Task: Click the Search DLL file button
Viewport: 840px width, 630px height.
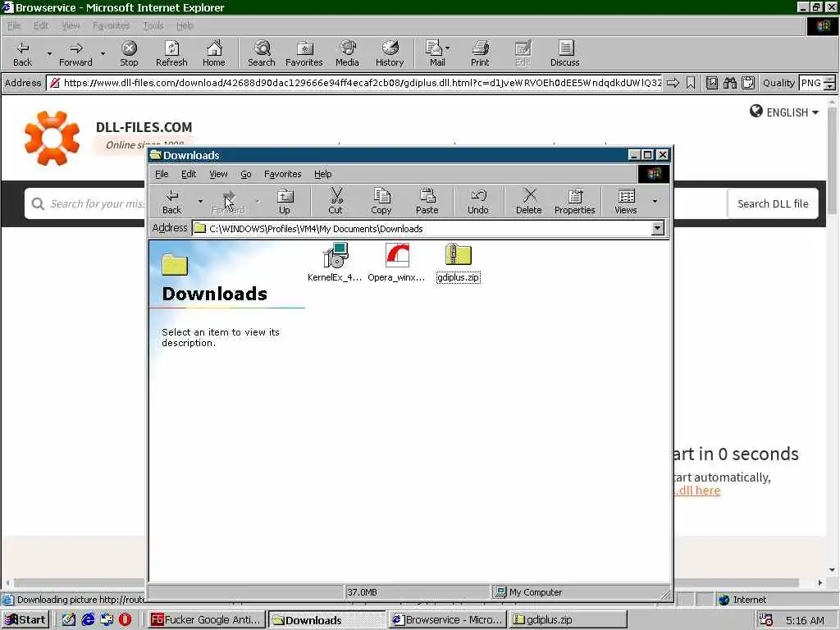Action: [773, 203]
